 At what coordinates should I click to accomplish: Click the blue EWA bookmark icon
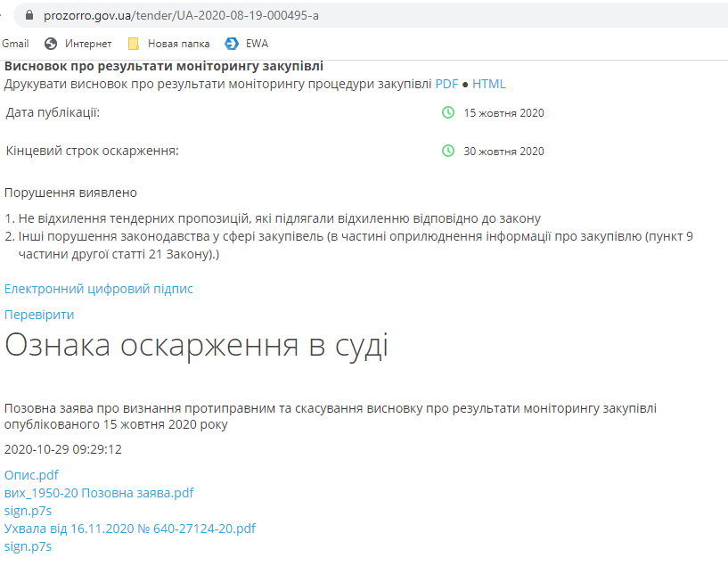click(232, 44)
